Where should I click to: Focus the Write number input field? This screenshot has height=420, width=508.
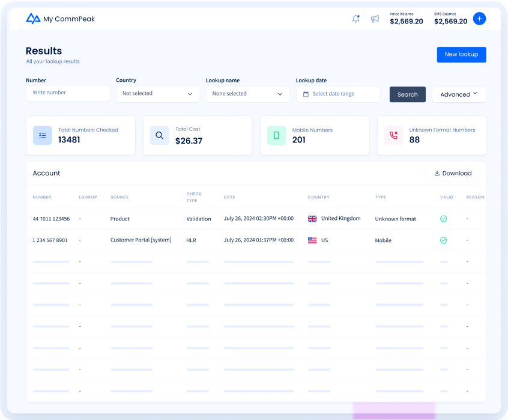pos(68,93)
